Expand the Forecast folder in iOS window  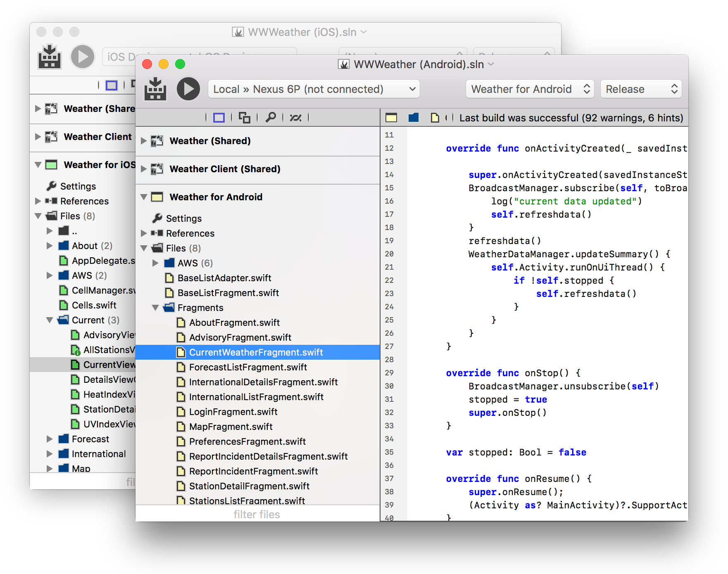[50, 439]
